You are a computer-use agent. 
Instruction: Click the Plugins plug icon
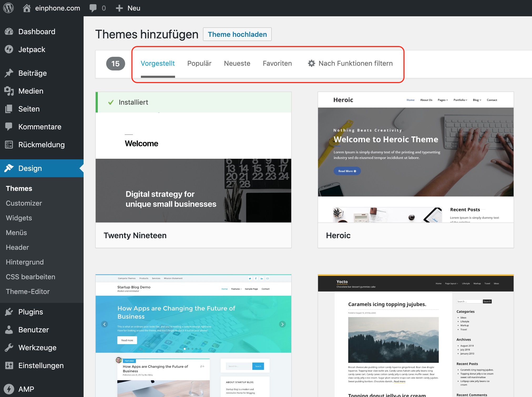point(9,312)
